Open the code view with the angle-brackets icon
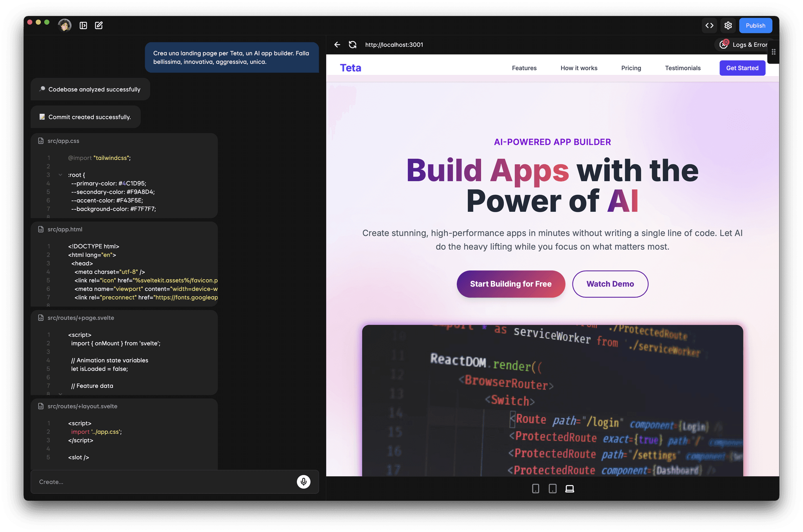Image resolution: width=803 pixels, height=532 pixels. (x=710, y=25)
